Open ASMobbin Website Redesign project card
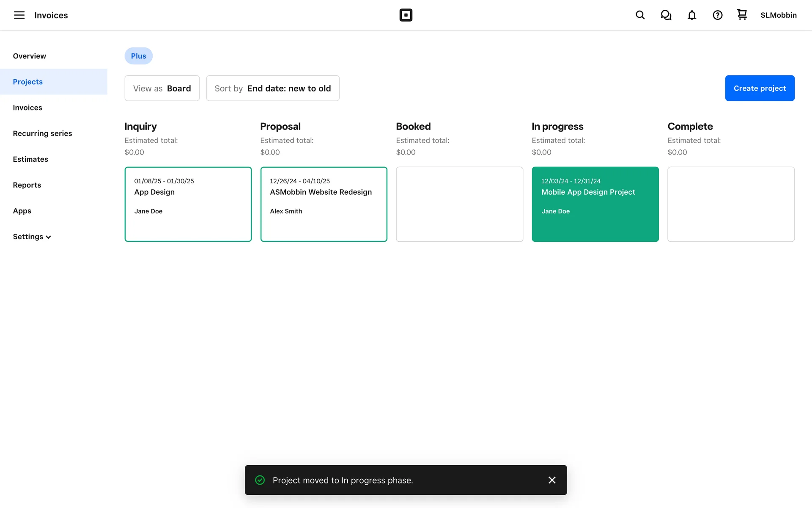Viewport: 812px width, 508px height. tap(324, 204)
